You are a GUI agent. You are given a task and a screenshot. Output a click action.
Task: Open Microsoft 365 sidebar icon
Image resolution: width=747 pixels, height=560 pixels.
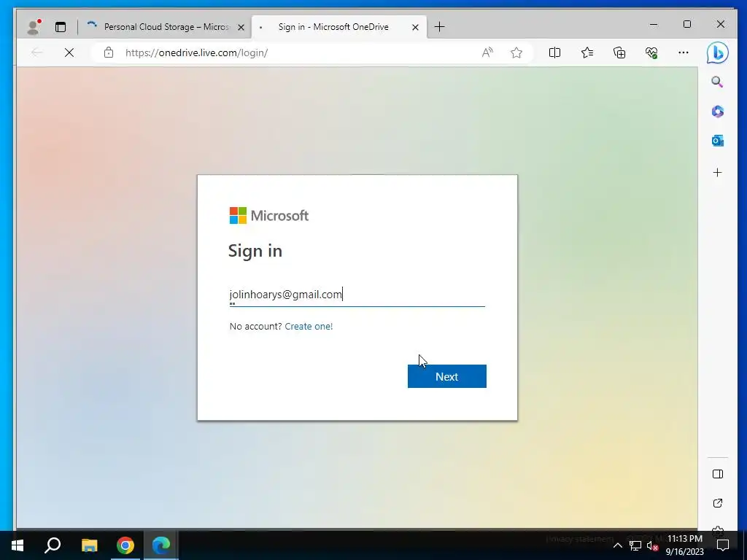click(718, 112)
